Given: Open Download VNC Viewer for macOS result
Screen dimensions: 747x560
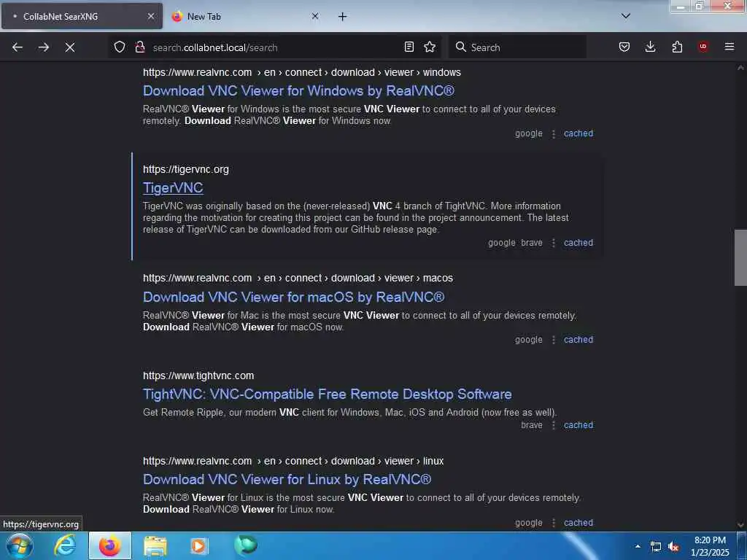Looking at the screenshot, I should (x=293, y=297).
